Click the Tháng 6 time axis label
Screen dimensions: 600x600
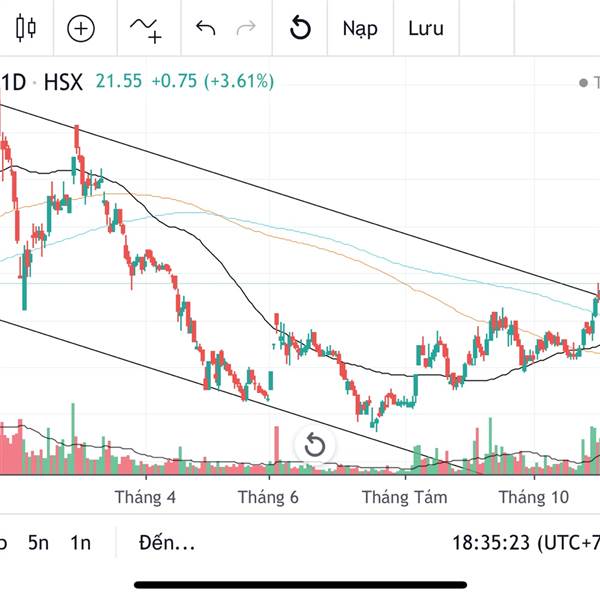pos(268,497)
